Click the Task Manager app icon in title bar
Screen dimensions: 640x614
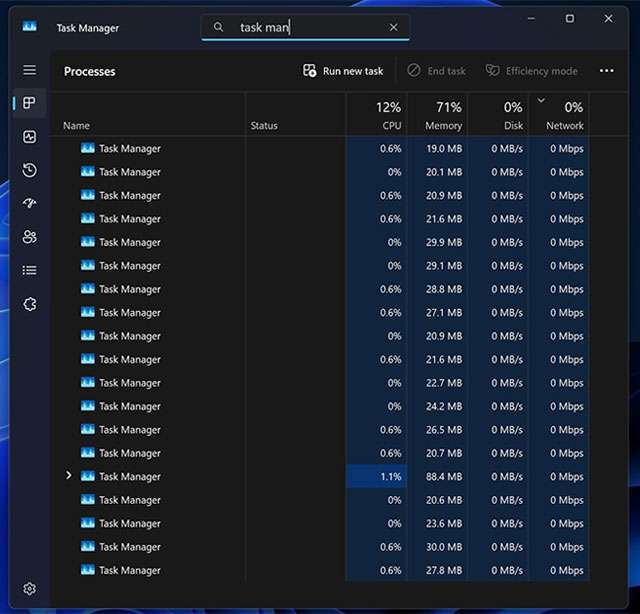click(x=29, y=27)
